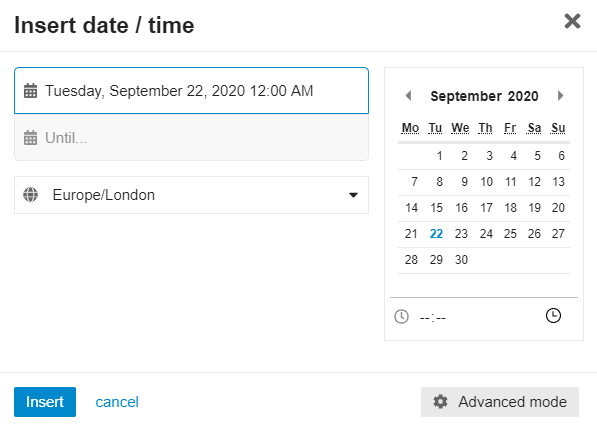The image size is (597, 431).
Task: Focus the Until... date field
Action: coord(192,138)
